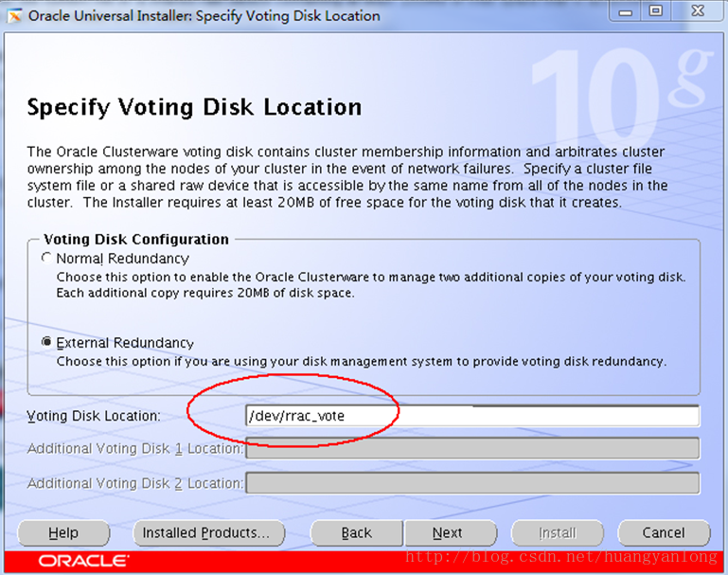Click the red ORACLE logo

(83, 561)
